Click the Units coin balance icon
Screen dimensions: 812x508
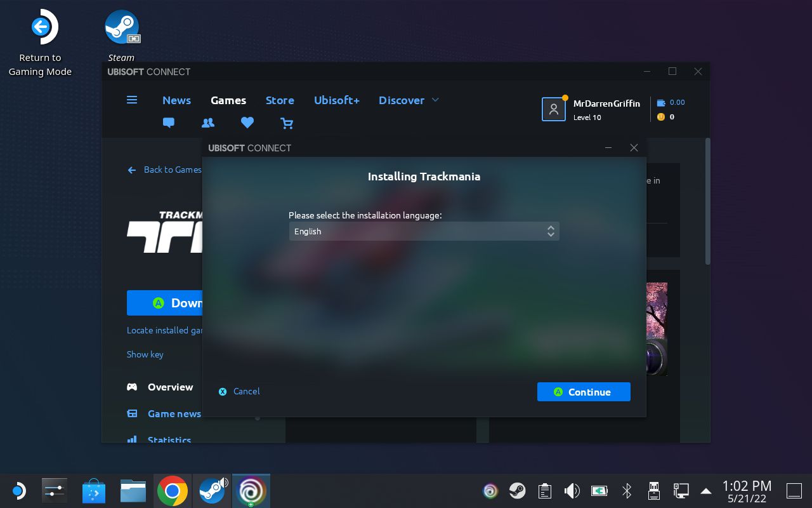click(x=660, y=117)
